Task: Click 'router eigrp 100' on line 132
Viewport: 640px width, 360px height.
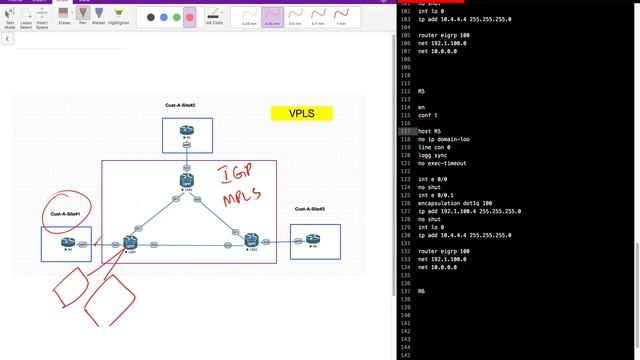Action: click(x=444, y=251)
